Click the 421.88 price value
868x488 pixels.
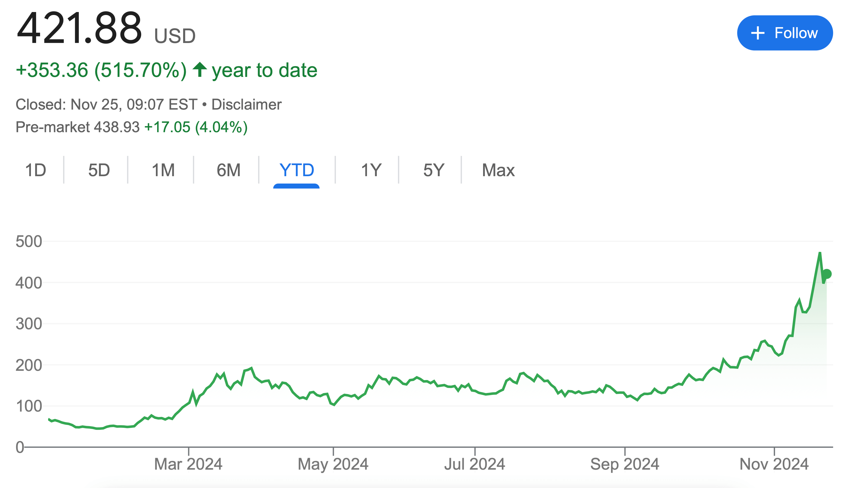(x=80, y=28)
